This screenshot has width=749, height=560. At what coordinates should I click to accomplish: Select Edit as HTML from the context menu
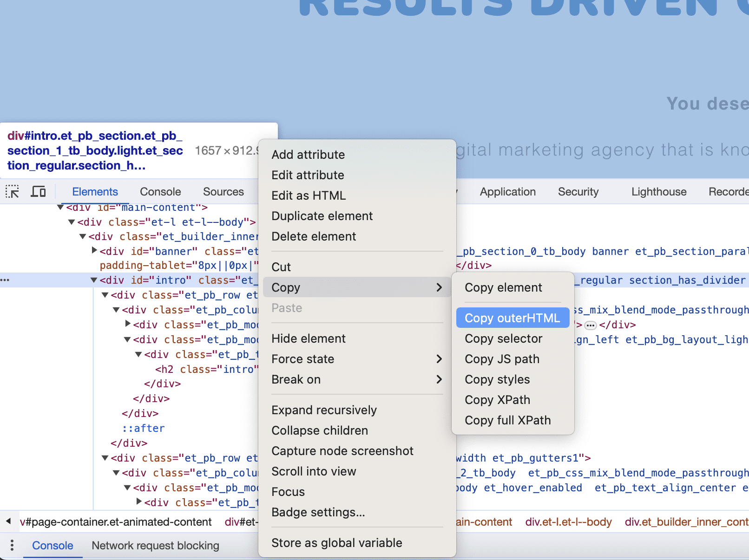tap(308, 195)
